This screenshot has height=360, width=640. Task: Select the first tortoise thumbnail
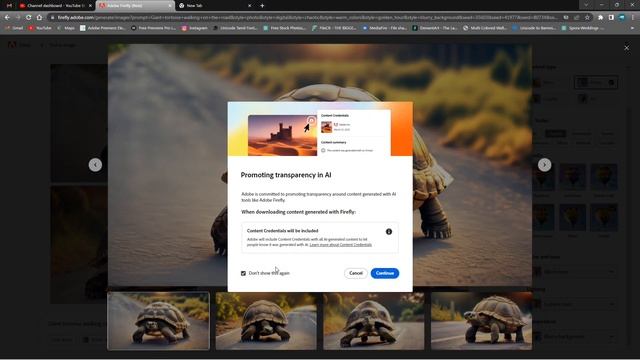pyautogui.click(x=158, y=321)
